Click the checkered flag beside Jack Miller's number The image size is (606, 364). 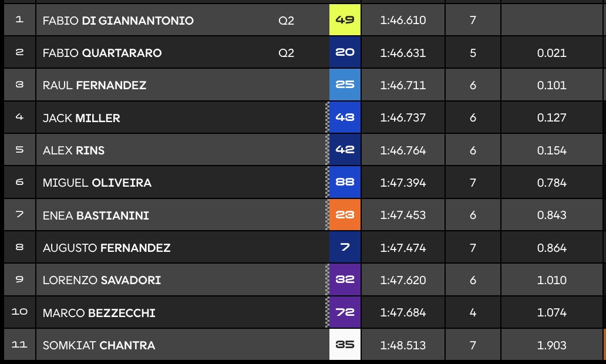(x=328, y=117)
